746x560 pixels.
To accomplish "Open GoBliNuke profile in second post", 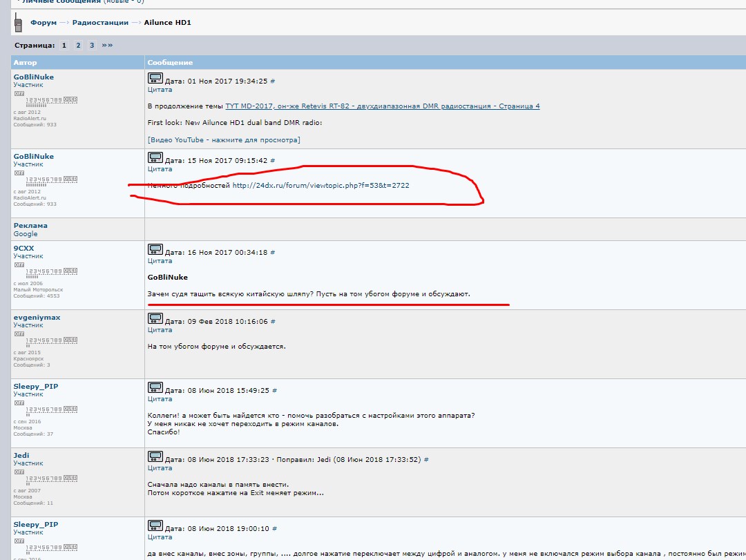I will click(33, 157).
